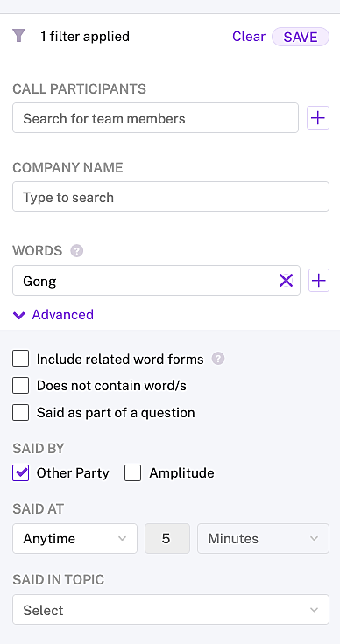Image resolution: width=340 pixels, height=644 pixels.
Task: Click the SAVE button
Action: (301, 37)
